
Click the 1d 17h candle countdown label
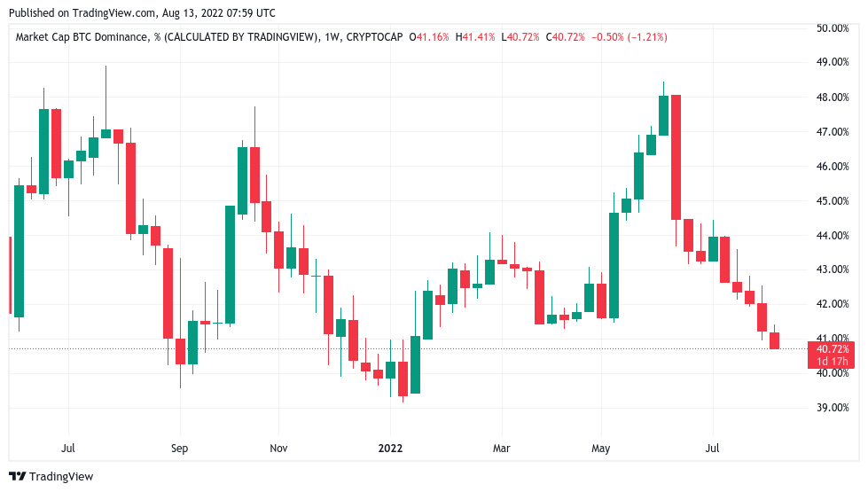(x=833, y=362)
